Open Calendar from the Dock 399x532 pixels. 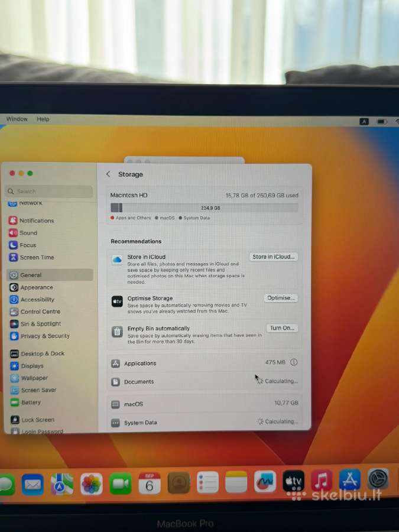pos(150,483)
